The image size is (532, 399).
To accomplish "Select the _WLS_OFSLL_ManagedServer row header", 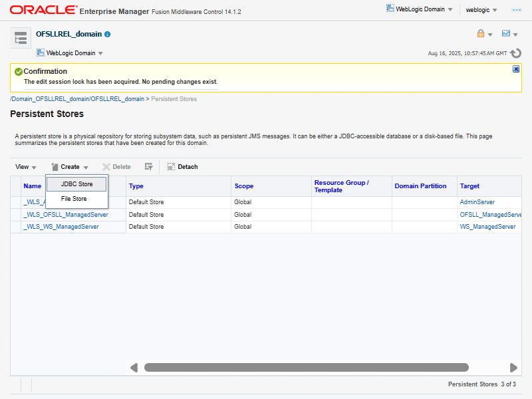I will tap(15, 215).
